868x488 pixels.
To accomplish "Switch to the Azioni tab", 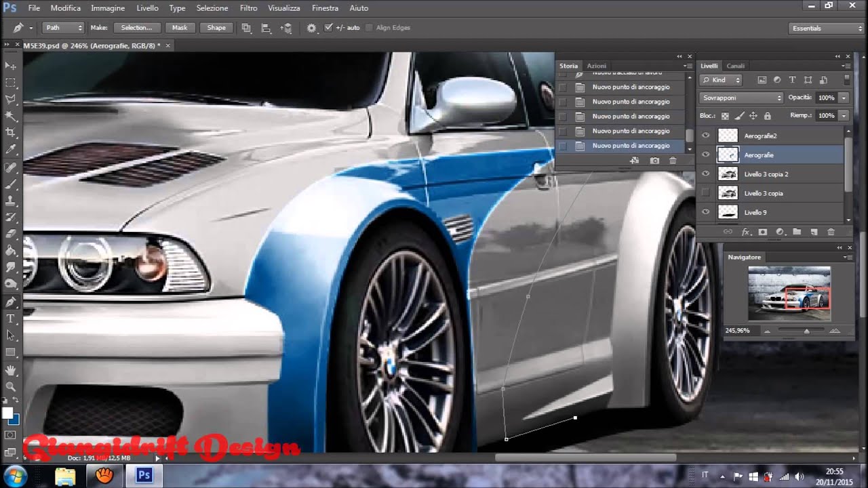I will pyautogui.click(x=597, y=66).
